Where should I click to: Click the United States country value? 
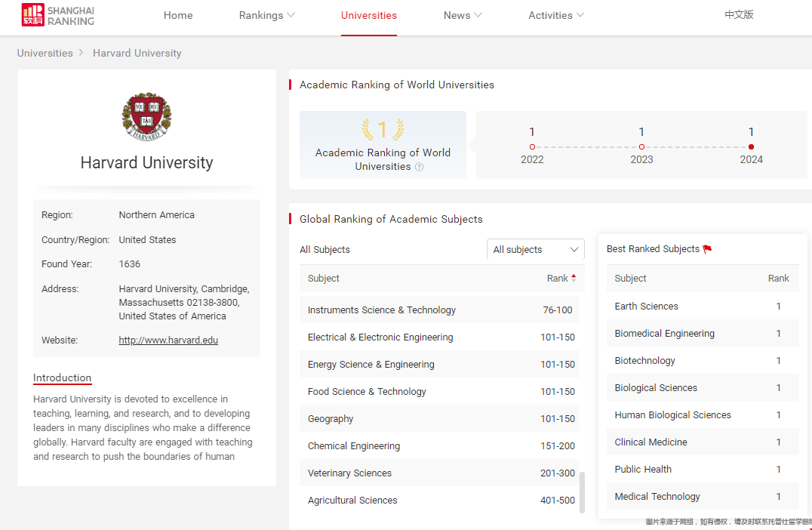(147, 240)
